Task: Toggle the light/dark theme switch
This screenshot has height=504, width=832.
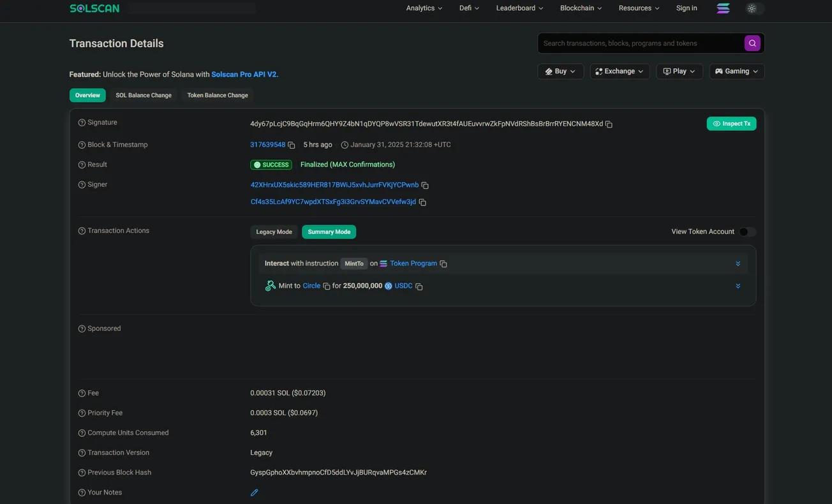Action: 755,8
